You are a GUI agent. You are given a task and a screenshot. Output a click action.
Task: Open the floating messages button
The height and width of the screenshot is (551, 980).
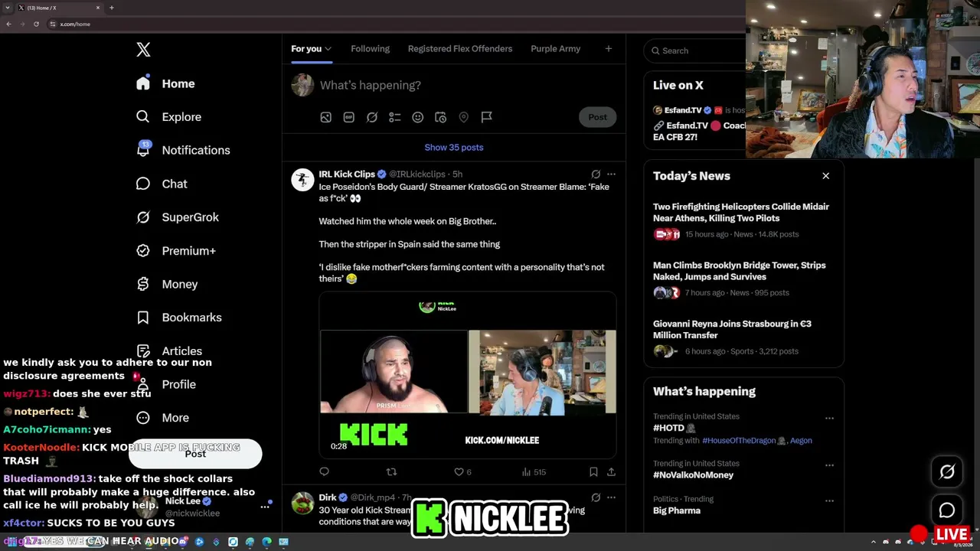point(947,510)
